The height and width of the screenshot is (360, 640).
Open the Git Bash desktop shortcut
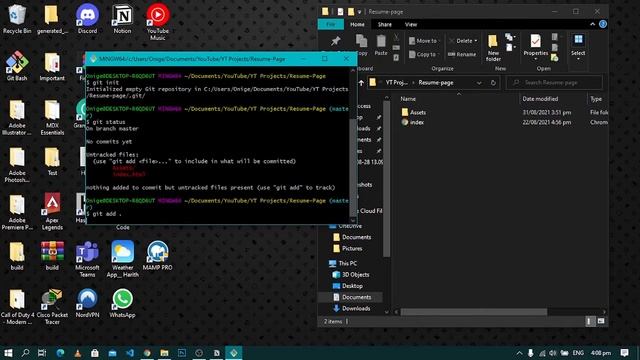[x=17, y=67]
